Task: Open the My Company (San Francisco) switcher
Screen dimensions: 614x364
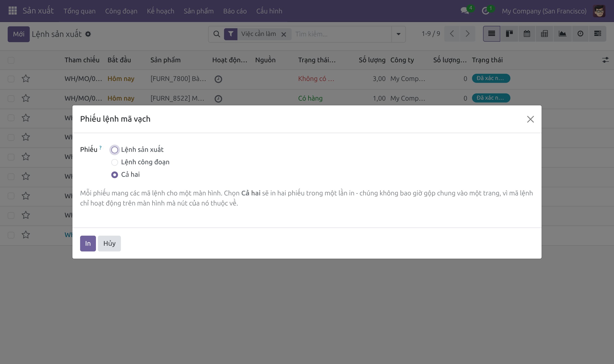Action: click(x=544, y=11)
